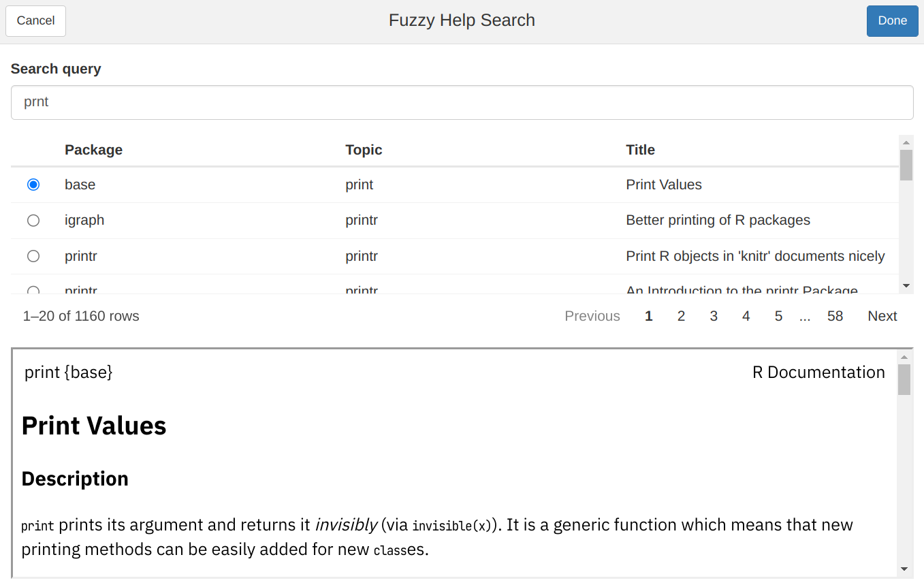Screen dimensions: 924x587
Task: Go to the Next results page
Action: point(882,316)
